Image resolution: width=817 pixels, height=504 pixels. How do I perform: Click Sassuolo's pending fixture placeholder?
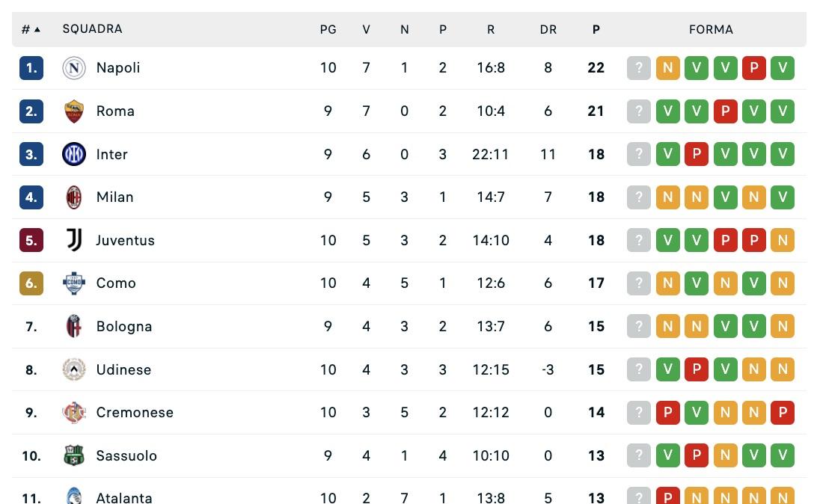tap(639, 455)
